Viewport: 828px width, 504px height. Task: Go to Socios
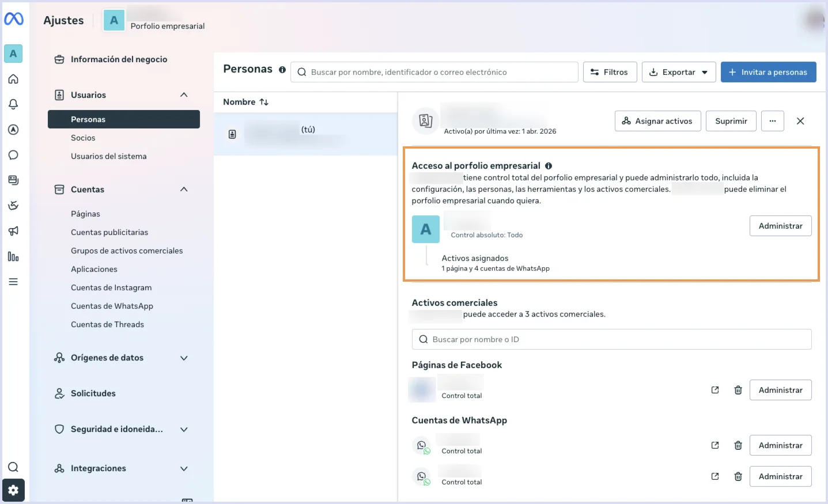point(83,138)
